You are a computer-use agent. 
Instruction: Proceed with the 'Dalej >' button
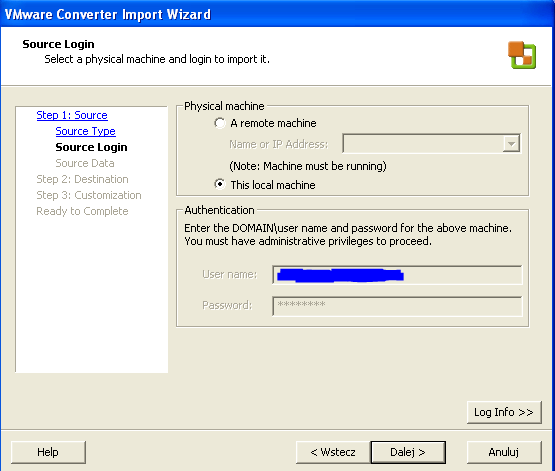(x=408, y=452)
